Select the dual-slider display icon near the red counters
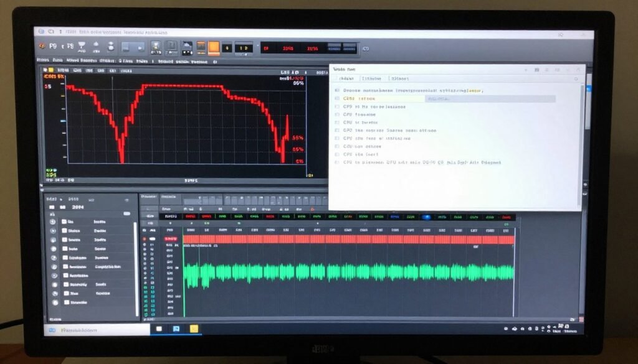The width and height of the screenshot is (638, 364). pyautogui.click(x=242, y=46)
